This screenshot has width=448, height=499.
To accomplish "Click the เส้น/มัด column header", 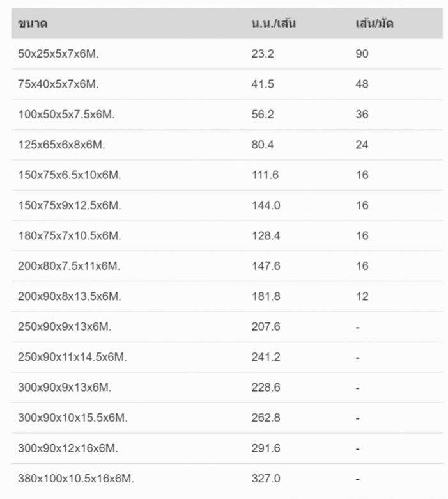I will [x=375, y=24].
